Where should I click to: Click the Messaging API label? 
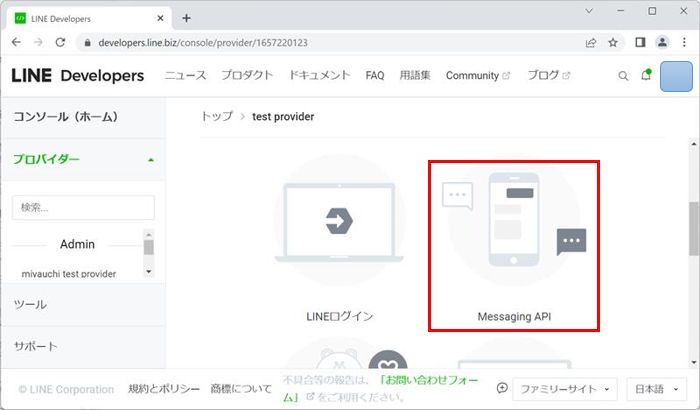[x=514, y=317]
